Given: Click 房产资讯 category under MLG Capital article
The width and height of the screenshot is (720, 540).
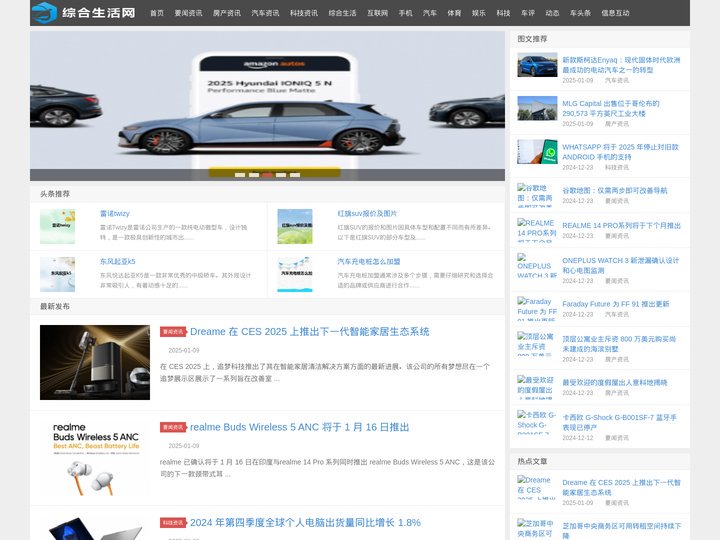Looking at the screenshot, I should (617, 124).
